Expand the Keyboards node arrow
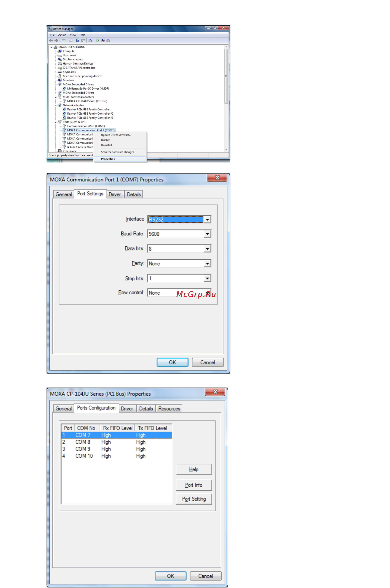This screenshot has width=390, height=588. pyautogui.click(x=56, y=72)
